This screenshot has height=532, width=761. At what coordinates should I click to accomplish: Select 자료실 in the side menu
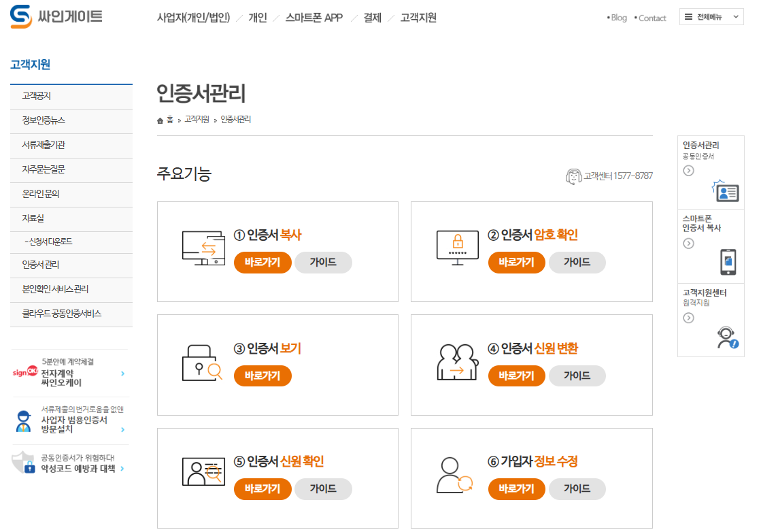coord(71,219)
